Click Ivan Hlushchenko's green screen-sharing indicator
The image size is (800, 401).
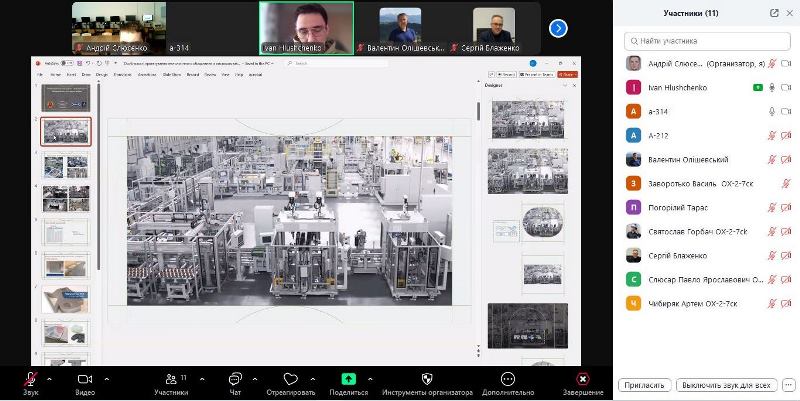758,88
